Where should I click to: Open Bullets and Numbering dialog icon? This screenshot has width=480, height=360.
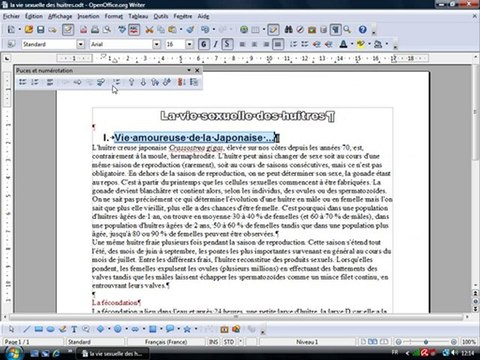point(194,82)
